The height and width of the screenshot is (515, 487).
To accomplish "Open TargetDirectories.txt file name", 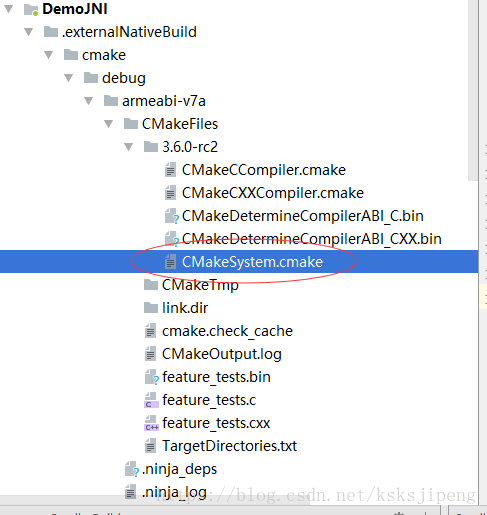I will [x=229, y=446].
